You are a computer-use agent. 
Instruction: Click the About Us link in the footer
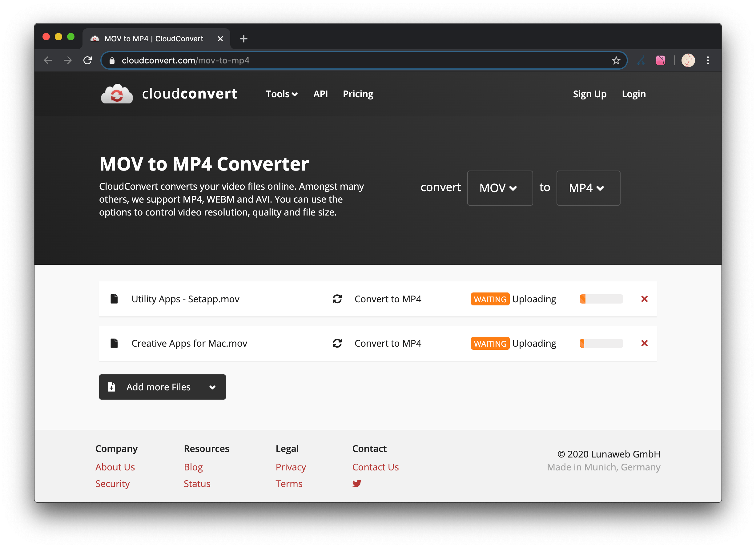point(115,468)
